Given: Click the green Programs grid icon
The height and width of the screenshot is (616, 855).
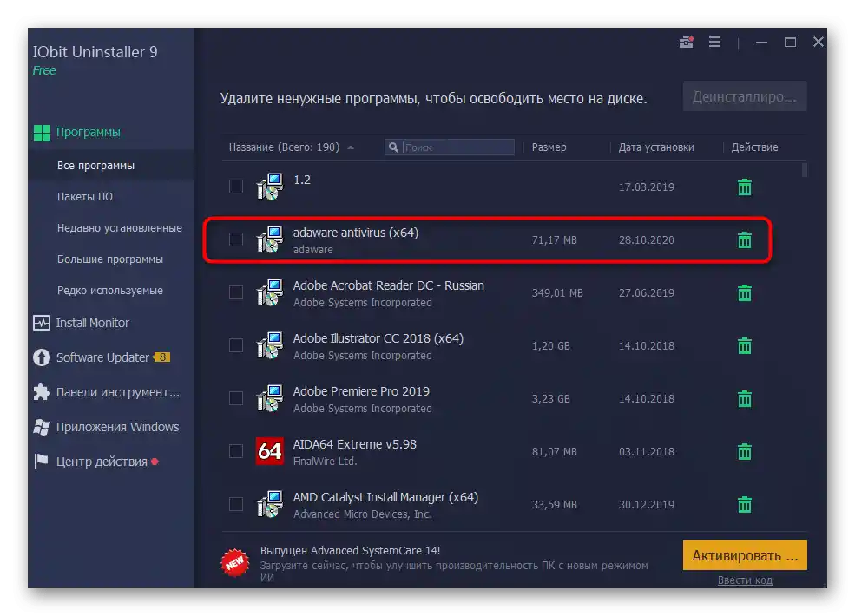Looking at the screenshot, I should point(42,133).
